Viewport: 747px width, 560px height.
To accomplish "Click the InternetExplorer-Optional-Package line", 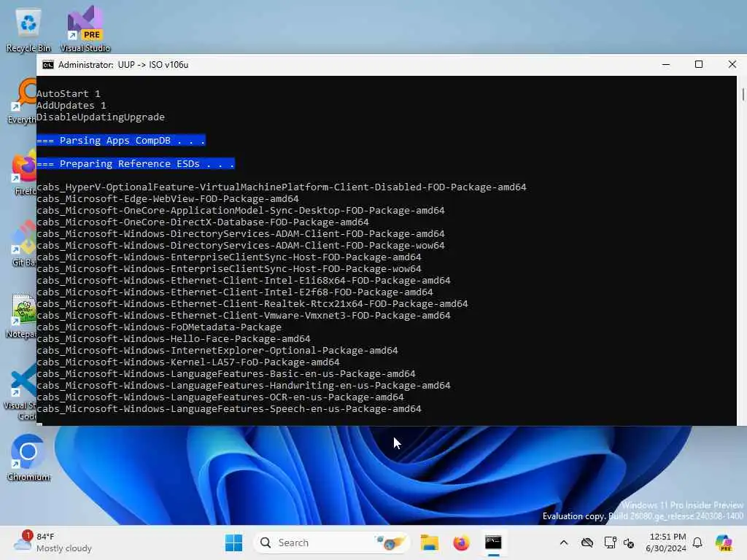I will tap(217, 351).
